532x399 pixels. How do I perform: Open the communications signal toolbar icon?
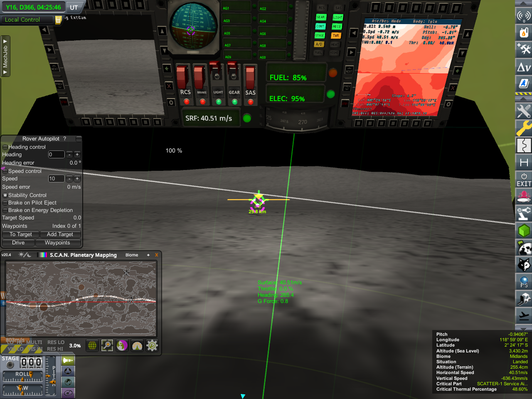pos(524,16)
